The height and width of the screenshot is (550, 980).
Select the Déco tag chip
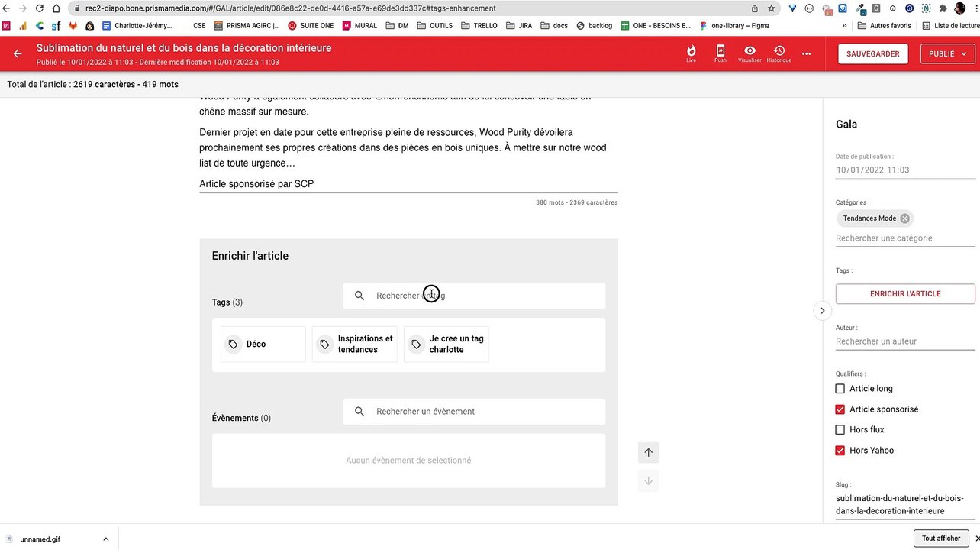pos(263,345)
